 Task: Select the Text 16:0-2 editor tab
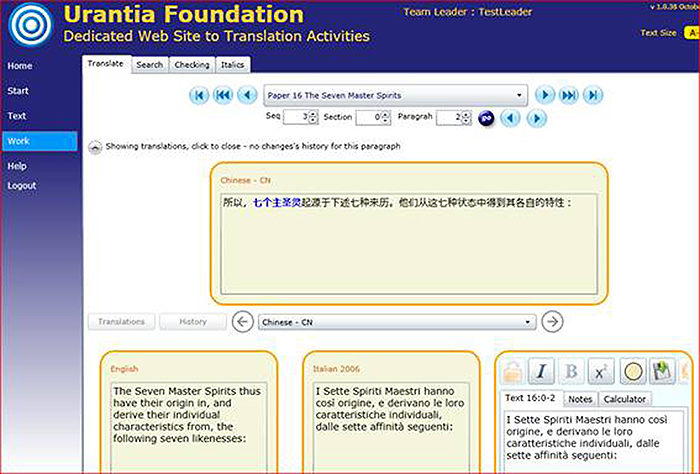coord(530,398)
